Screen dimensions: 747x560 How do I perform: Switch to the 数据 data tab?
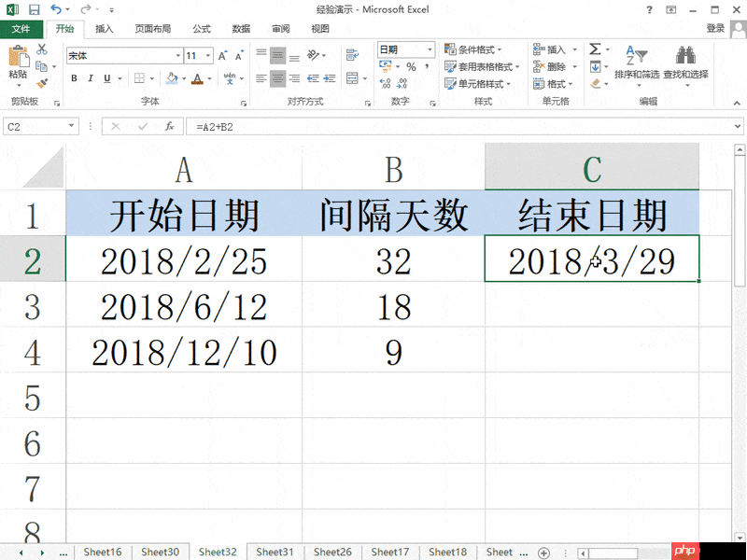tap(241, 29)
